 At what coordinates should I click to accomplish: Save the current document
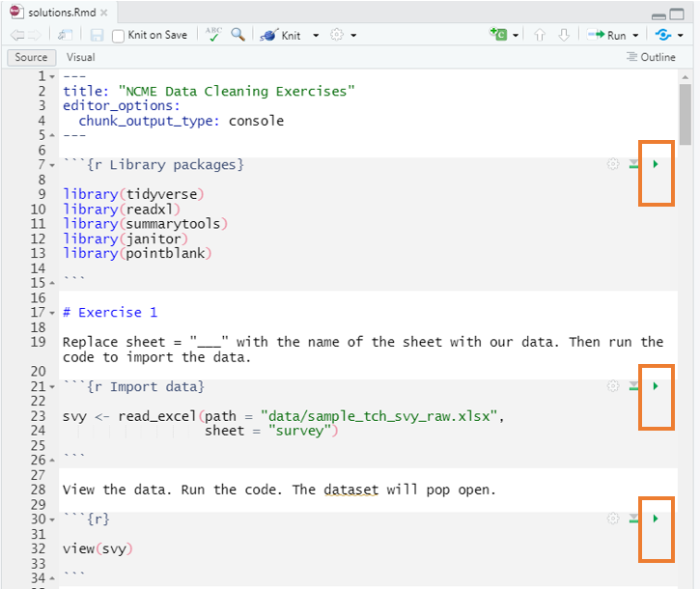tap(97, 35)
